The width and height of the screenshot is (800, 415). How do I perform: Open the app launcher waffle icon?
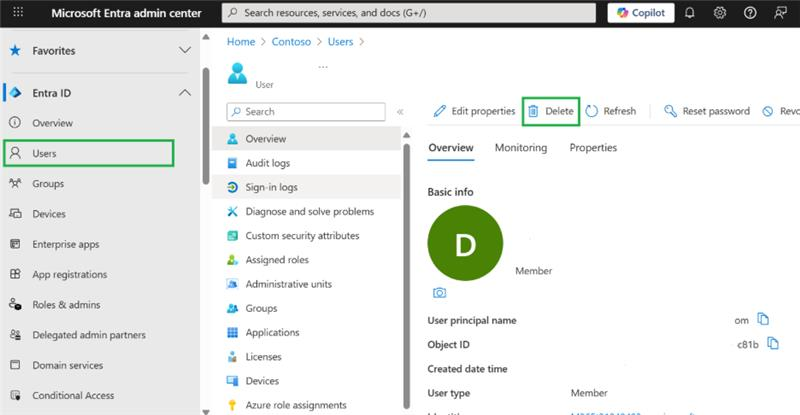[18, 12]
